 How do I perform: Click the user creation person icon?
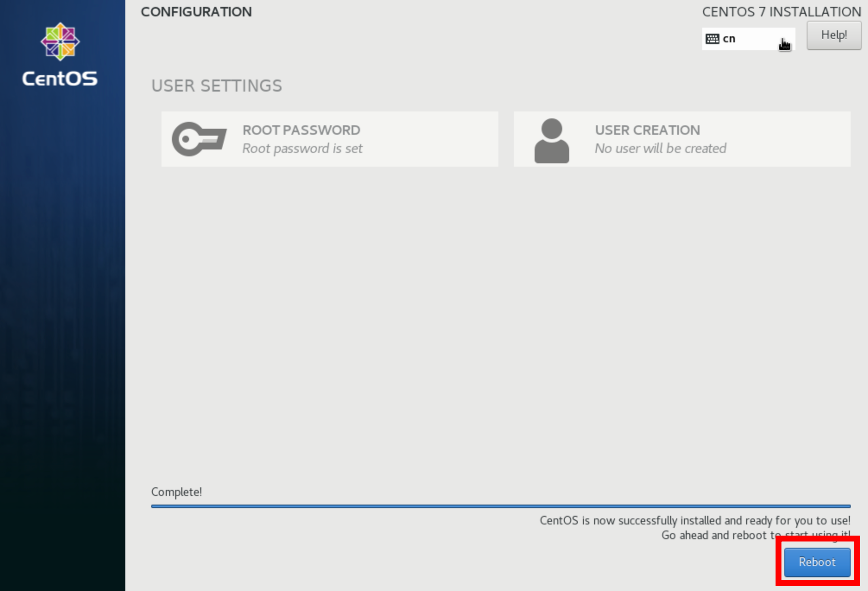(x=551, y=141)
